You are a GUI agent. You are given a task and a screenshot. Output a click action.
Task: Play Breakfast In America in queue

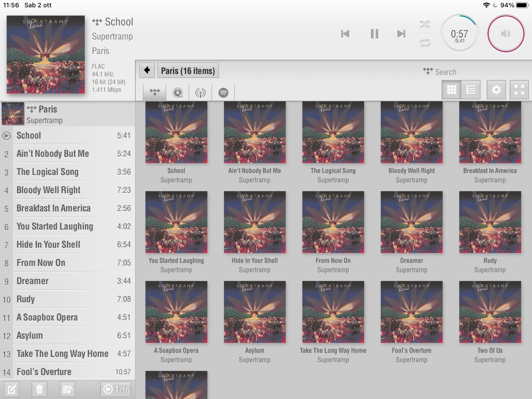[x=67, y=208]
